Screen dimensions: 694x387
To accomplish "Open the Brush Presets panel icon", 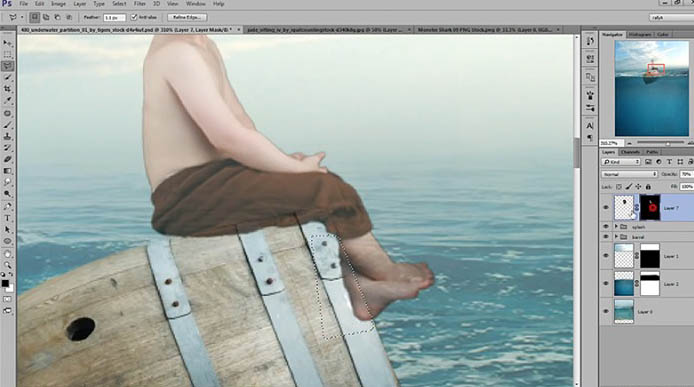I will (x=590, y=108).
